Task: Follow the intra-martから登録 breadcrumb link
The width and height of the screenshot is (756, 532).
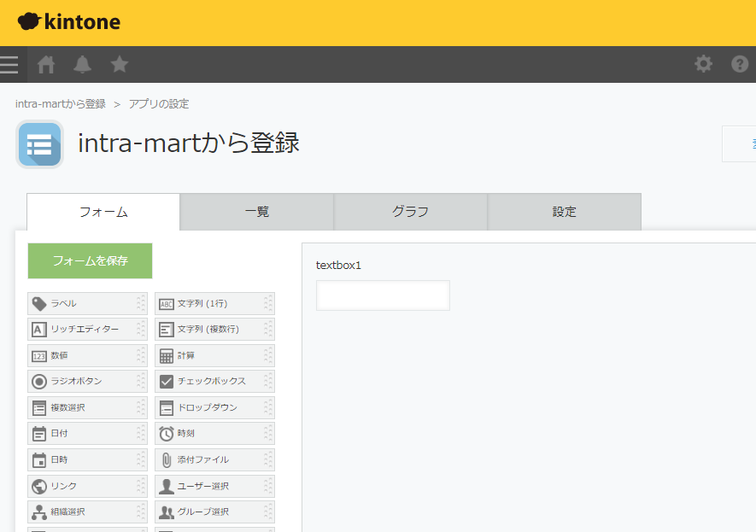Action: point(61,104)
